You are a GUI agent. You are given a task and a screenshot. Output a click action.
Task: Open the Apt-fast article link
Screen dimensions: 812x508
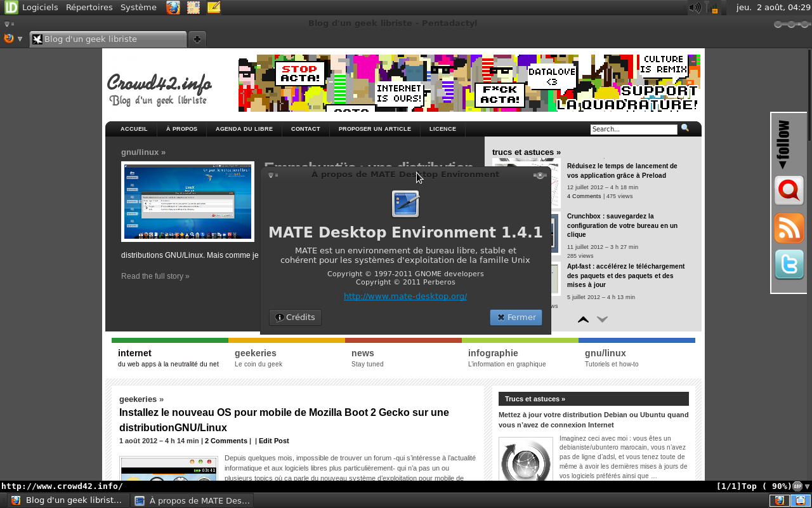[x=625, y=276]
